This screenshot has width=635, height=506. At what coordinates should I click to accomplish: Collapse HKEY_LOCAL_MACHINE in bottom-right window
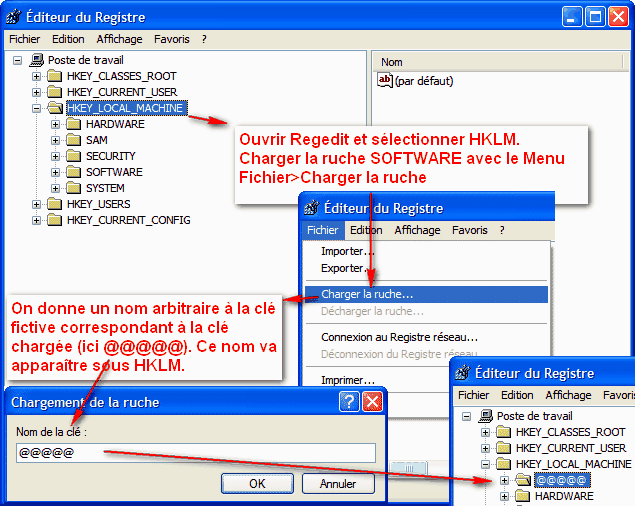pyautogui.click(x=485, y=464)
